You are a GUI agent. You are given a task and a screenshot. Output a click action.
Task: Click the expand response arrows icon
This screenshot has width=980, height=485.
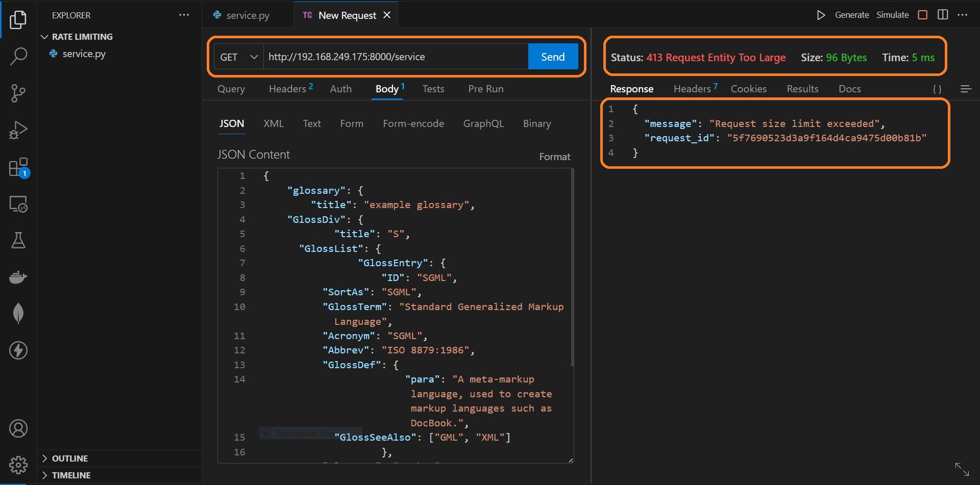click(962, 469)
